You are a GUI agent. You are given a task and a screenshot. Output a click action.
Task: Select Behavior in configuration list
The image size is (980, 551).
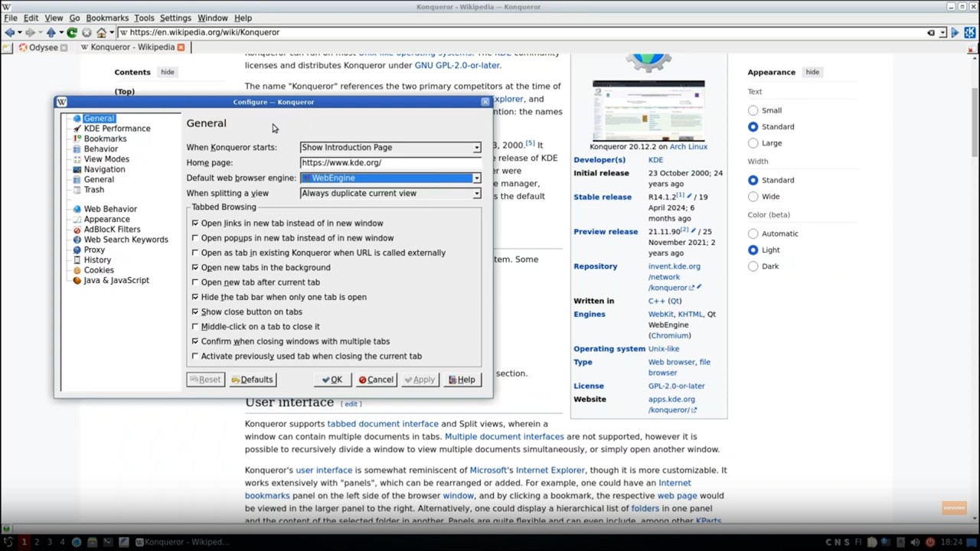pyautogui.click(x=100, y=148)
